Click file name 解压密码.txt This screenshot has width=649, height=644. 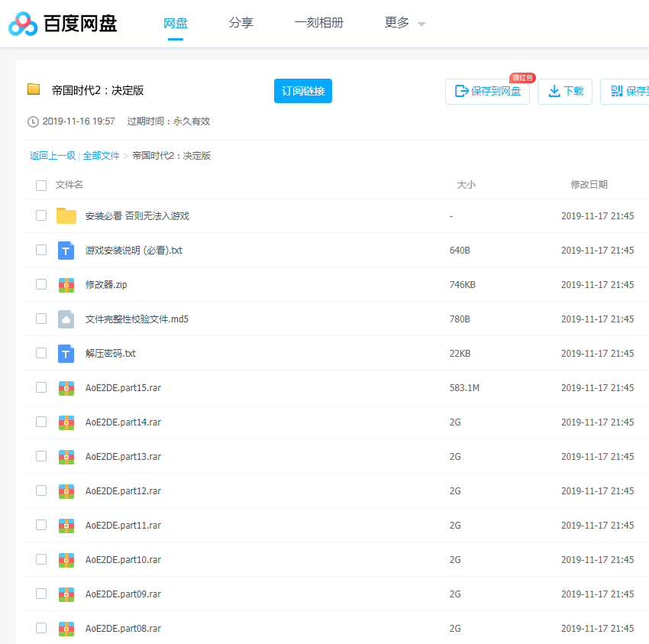pyautogui.click(x=110, y=353)
